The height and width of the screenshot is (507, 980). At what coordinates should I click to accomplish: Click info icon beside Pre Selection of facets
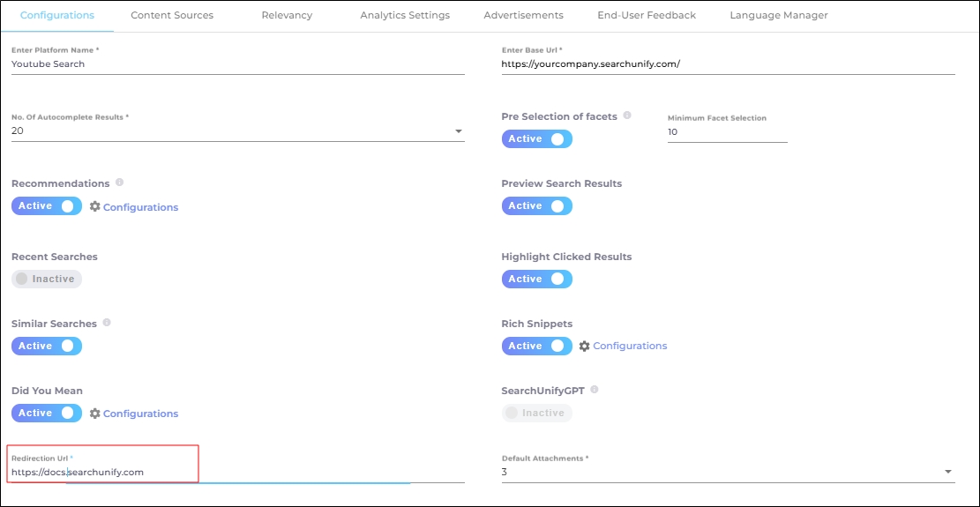point(627,116)
